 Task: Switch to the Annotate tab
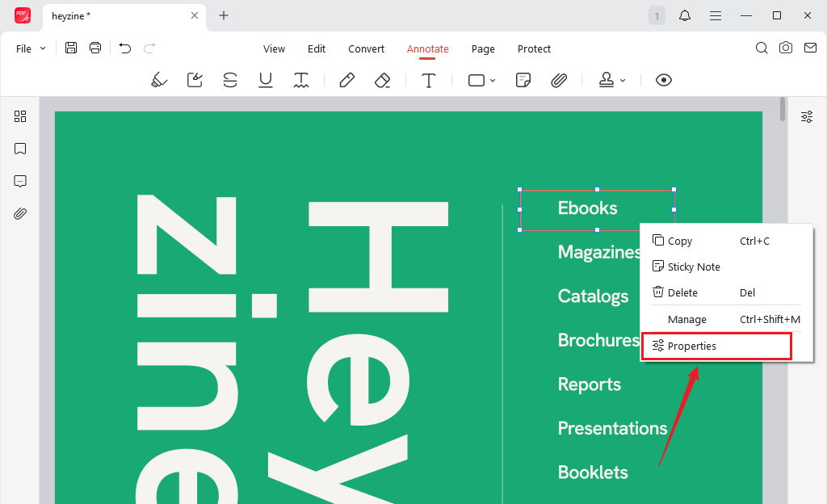tap(428, 48)
